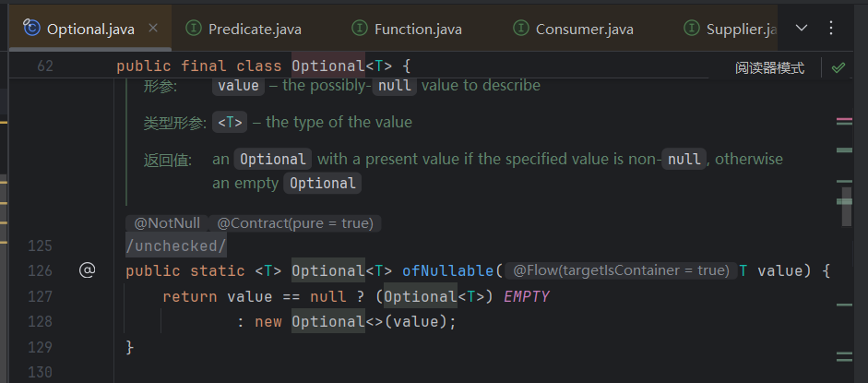Click the 'value' code tag in 形参 doc
Image resolution: width=868 pixels, height=383 pixels.
coord(239,85)
